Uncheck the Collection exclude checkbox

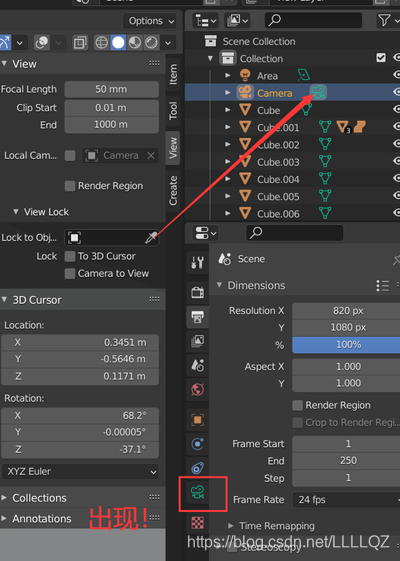[381, 58]
